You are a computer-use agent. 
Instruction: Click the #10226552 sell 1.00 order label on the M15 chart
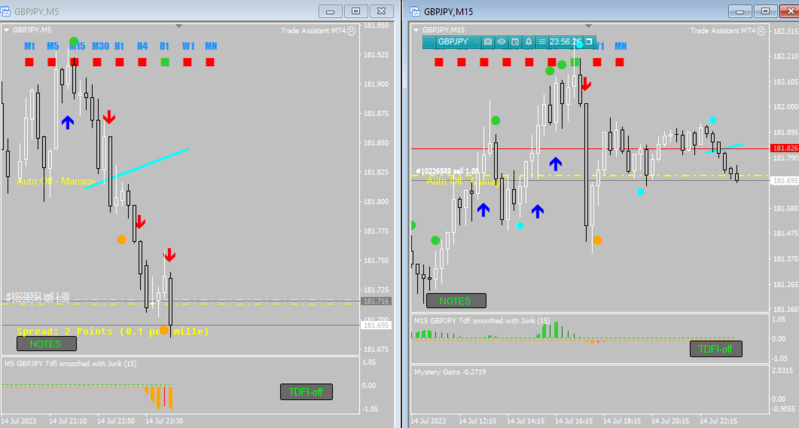click(x=447, y=171)
